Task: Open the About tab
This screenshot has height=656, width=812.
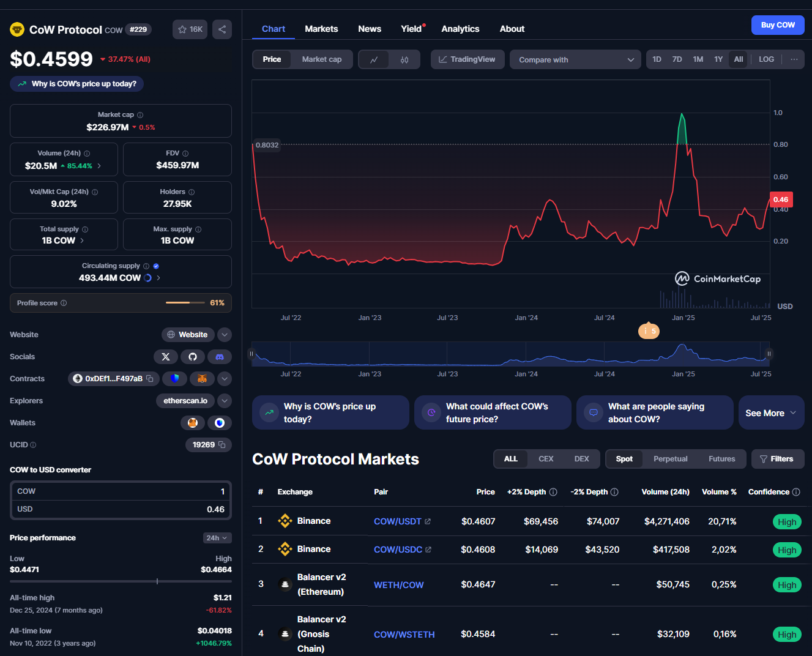Action: click(x=512, y=29)
